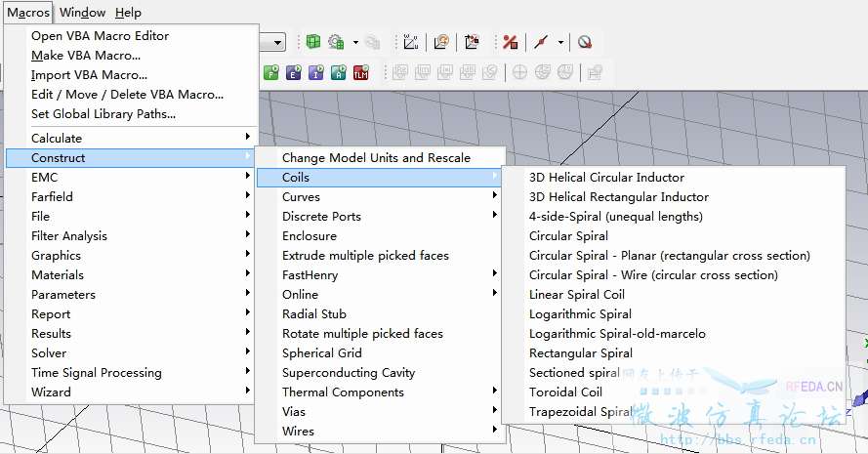Open dropdown arrow beside pick edge icon
Image resolution: width=868 pixels, height=454 pixels.
[560, 42]
